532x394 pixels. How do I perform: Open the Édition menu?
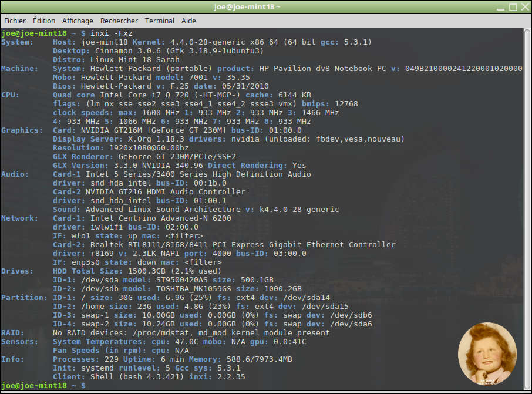tap(44, 21)
